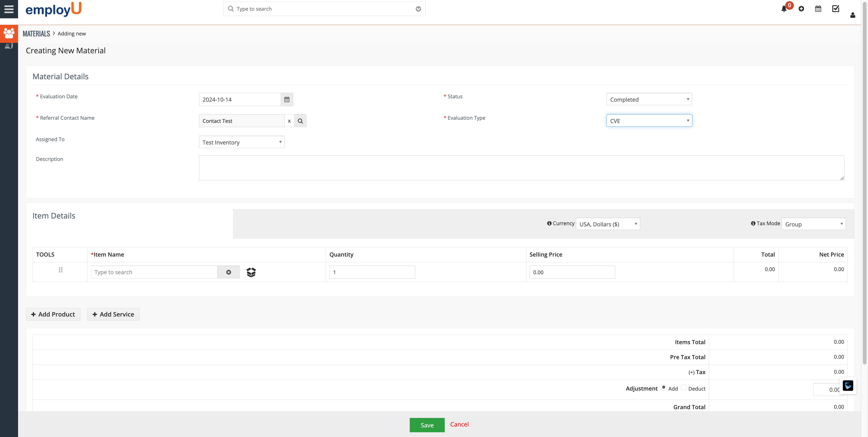Go to MATERIALS via the breadcrumb

[x=36, y=33]
